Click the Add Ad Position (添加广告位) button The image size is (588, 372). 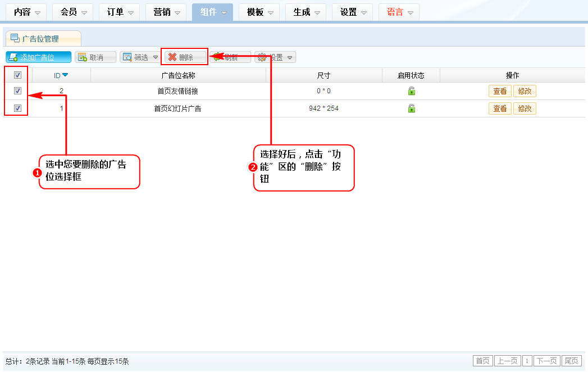(39, 57)
